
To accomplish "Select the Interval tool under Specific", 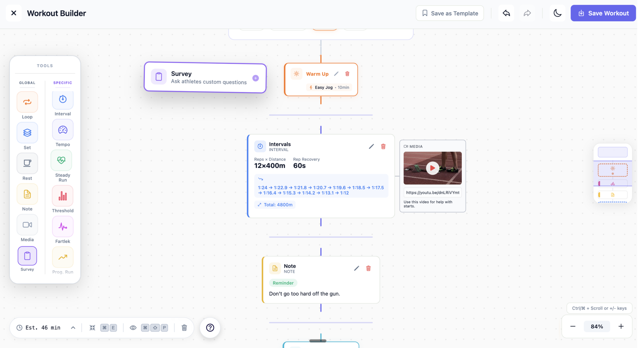I will tap(63, 99).
